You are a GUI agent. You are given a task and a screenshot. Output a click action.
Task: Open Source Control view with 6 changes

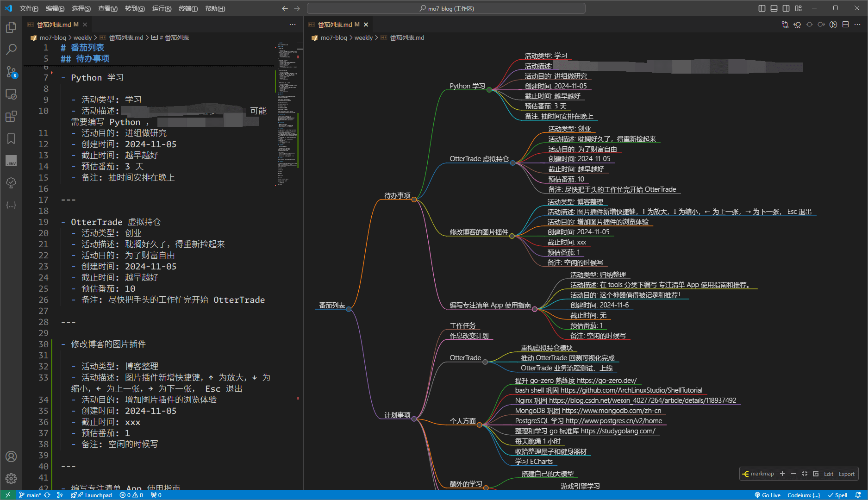pos(11,72)
